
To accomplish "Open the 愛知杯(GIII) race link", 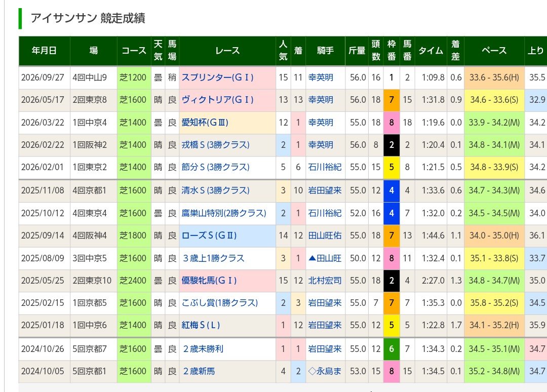I will pyautogui.click(x=205, y=123).
